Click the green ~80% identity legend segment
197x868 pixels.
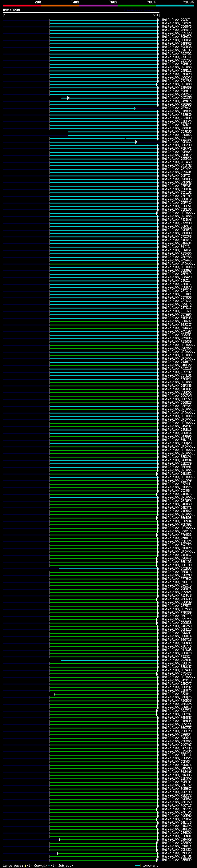pos(137,6)
